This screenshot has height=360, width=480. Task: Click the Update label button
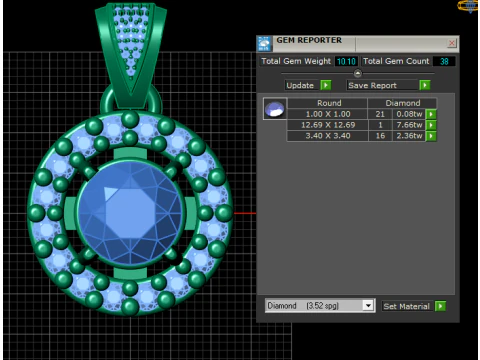click(x=300, y=85)
